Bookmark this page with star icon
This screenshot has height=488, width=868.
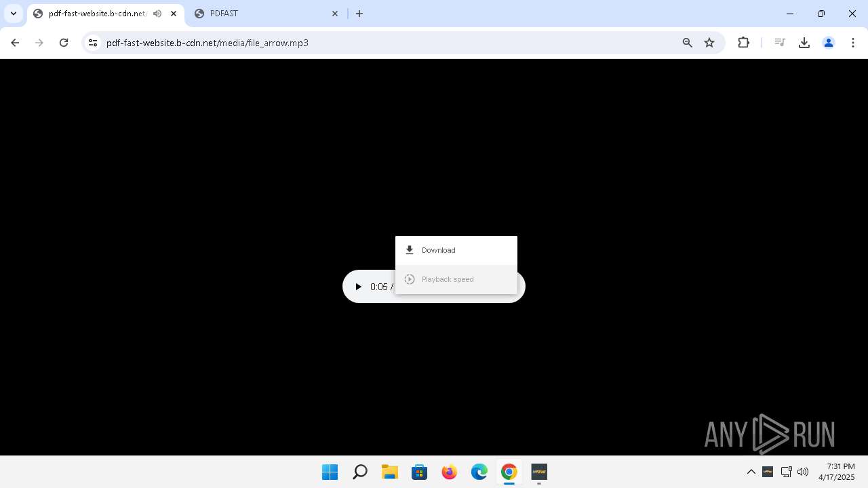pos(709,43)
